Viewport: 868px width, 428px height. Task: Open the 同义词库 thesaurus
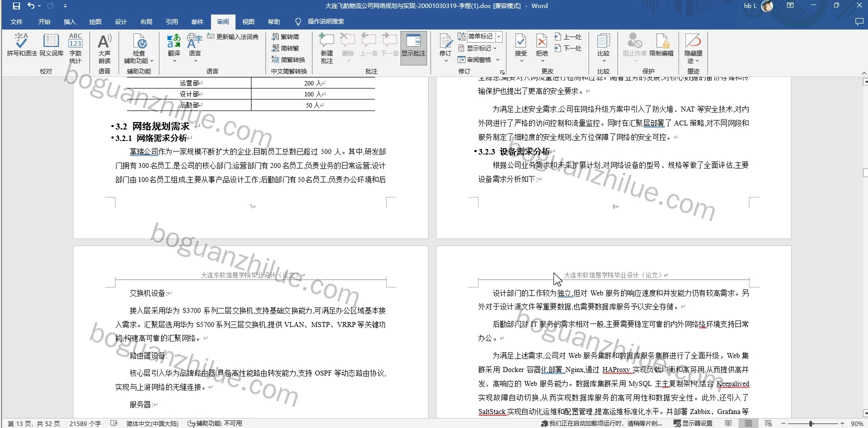[51, 45]
